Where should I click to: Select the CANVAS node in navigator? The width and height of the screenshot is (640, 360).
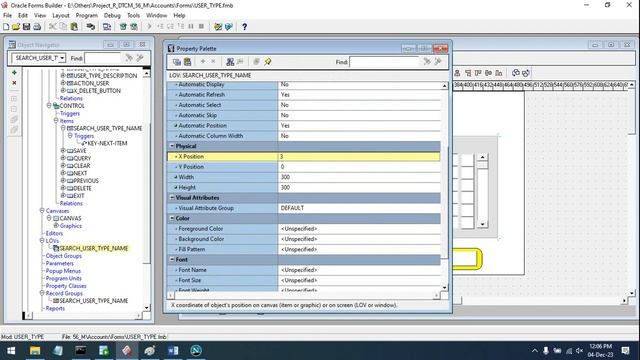pyautogui.click(x=70, y=218)
